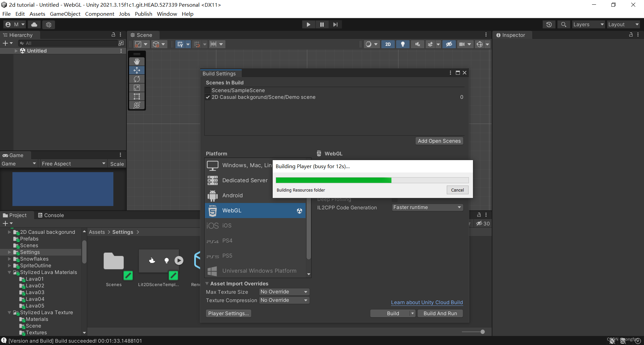
Task: Open the Edit menu
Action: coord(20,14)
